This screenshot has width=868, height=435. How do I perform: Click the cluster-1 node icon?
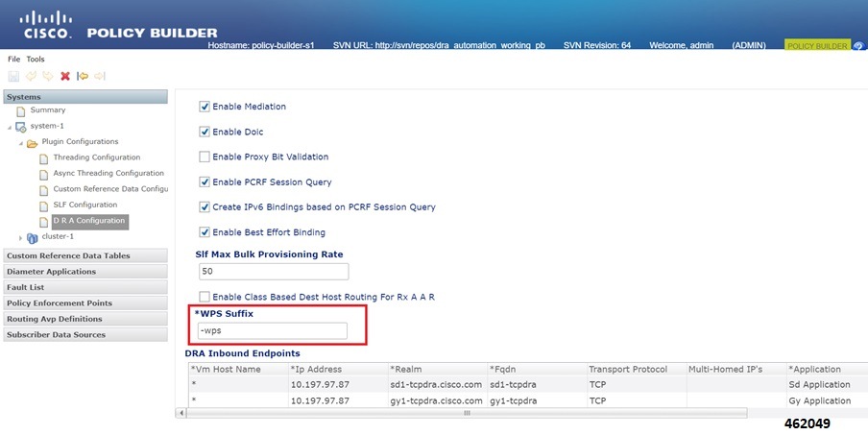tap(32, 237)
